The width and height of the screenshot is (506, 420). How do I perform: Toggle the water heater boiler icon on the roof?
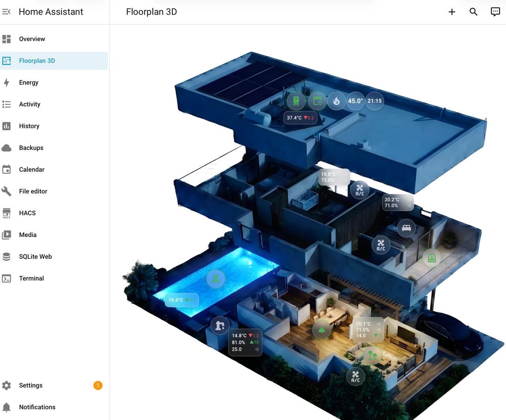pos(296,101)
